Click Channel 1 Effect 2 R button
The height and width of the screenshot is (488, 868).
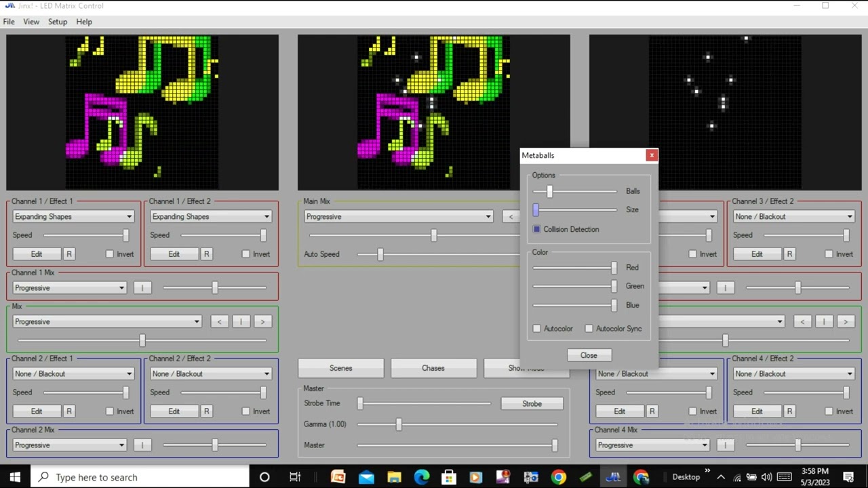click(206, 254)
